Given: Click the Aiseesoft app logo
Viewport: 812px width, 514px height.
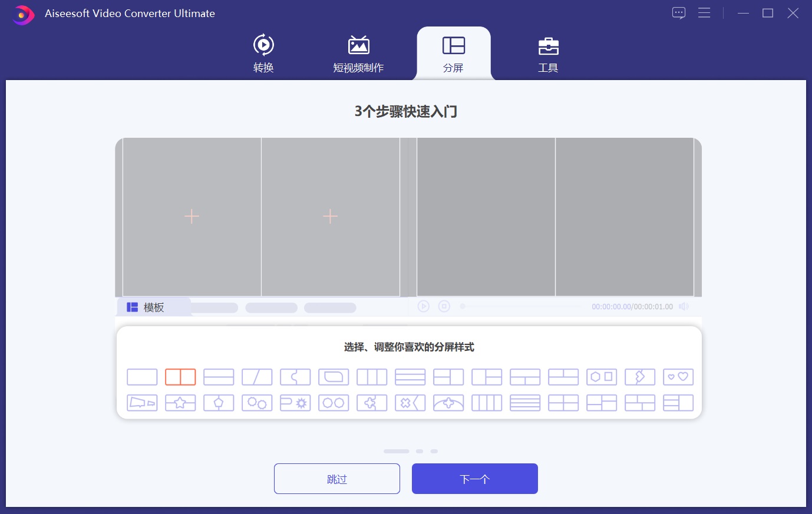Looking at the screenshot, I should click(23, 15).
